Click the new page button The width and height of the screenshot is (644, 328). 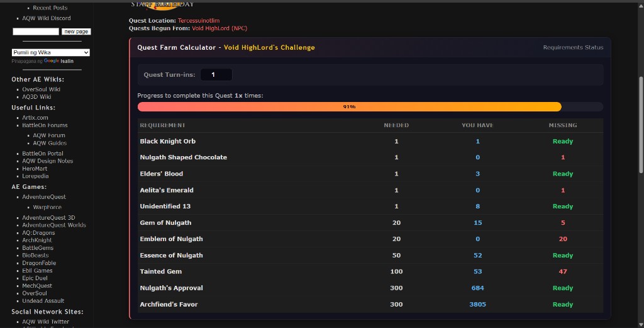click(76, 31)
